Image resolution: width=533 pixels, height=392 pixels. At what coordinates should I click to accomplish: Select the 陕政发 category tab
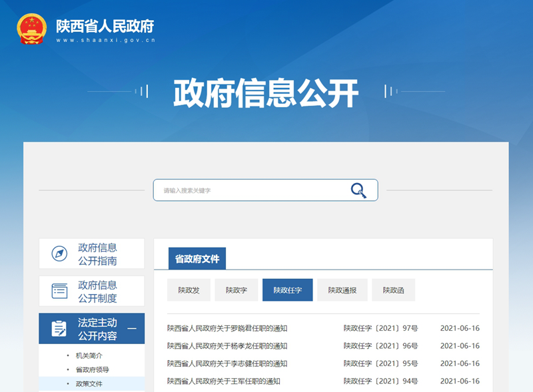189,290
